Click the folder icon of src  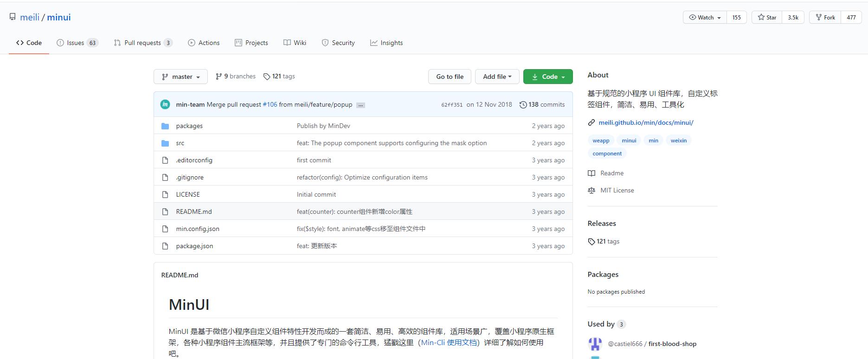tap(165, 143)
